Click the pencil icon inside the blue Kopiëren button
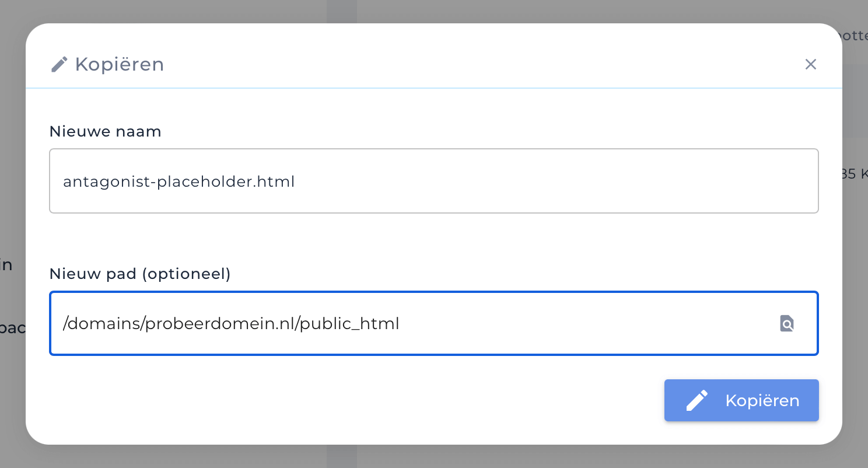 tap(698, 400)
